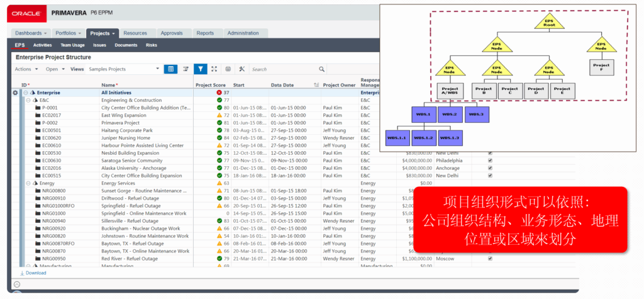Click warning score icon for Energy node
644x299 pixels.
click(x=219, y=183)
